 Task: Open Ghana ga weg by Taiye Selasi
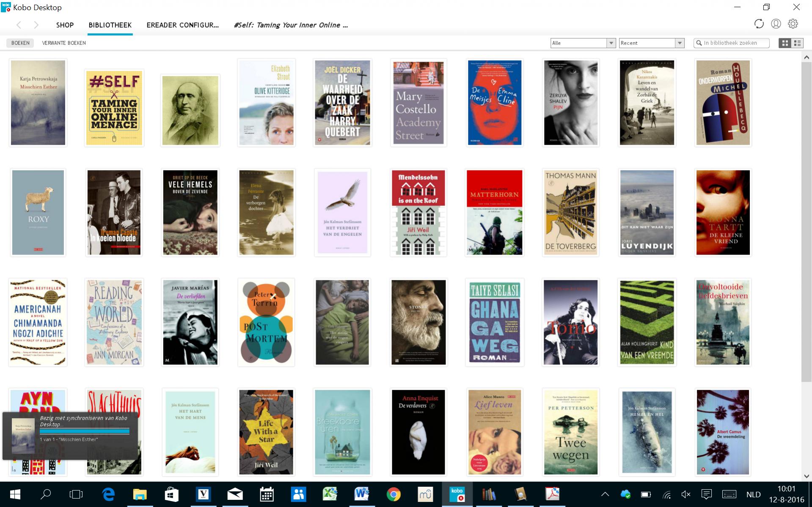coord(495,323)
